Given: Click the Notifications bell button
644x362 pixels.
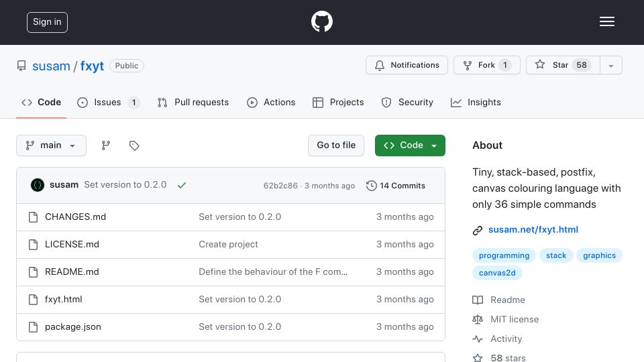Looking at the screenshot, I should (x=407, y=65).
